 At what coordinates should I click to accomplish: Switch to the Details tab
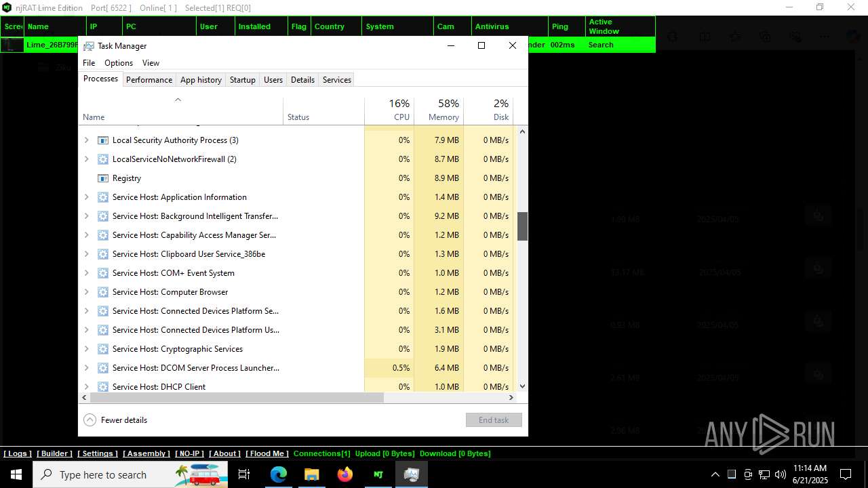click(302, 80)
